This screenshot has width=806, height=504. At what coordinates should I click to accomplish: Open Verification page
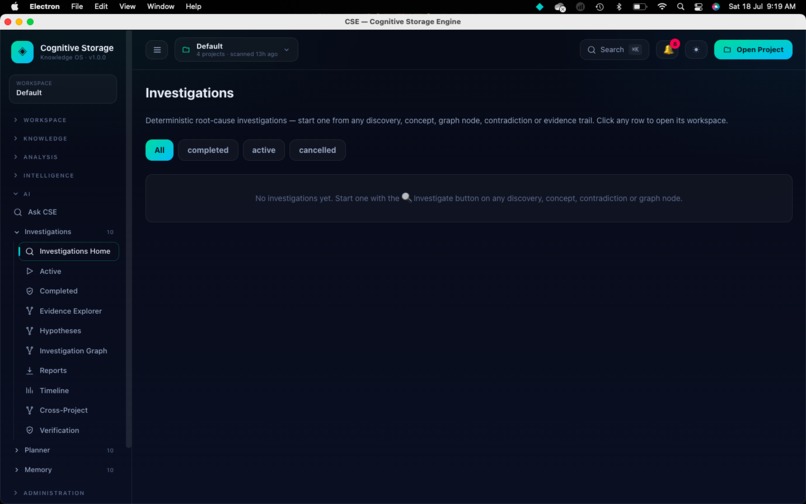(x=68, y=430)
